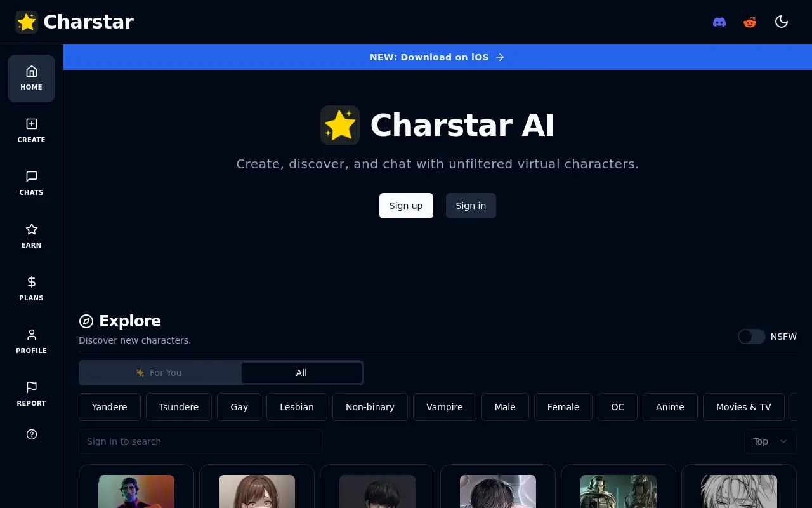Enable the NSFW toggle

pos(751,337)
